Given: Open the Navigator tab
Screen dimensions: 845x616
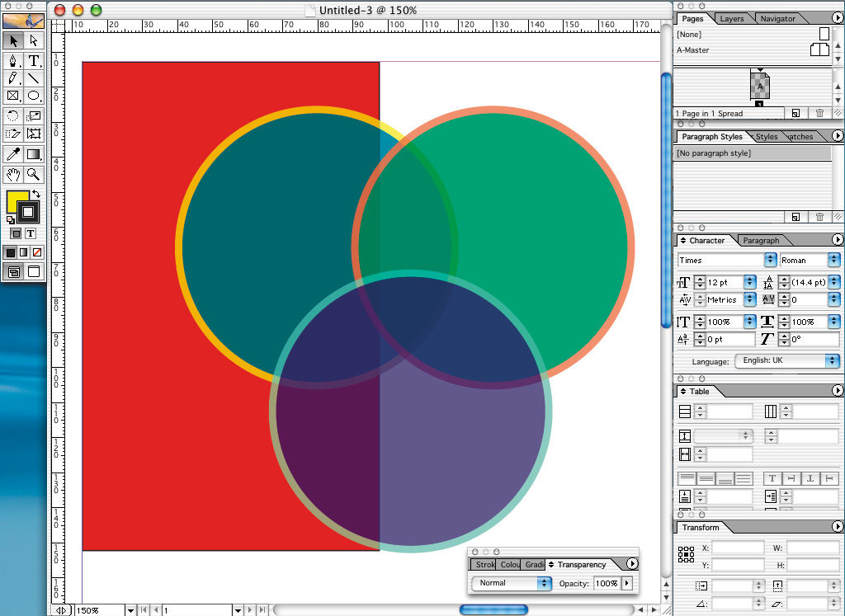Looking at the screenshot, I should point(777,18).
